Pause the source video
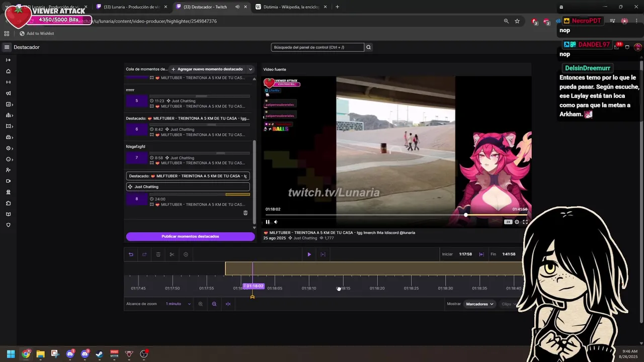Viewport: 644px width, 362px height. (268, 222)
